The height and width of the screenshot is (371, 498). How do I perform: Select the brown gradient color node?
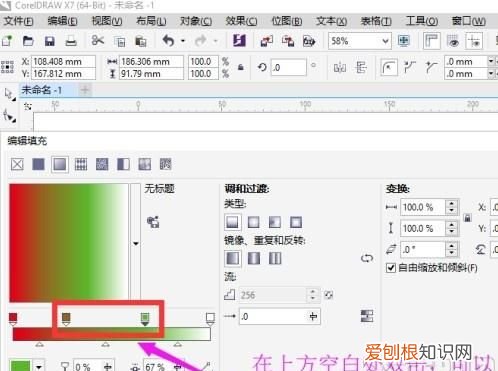66,319
